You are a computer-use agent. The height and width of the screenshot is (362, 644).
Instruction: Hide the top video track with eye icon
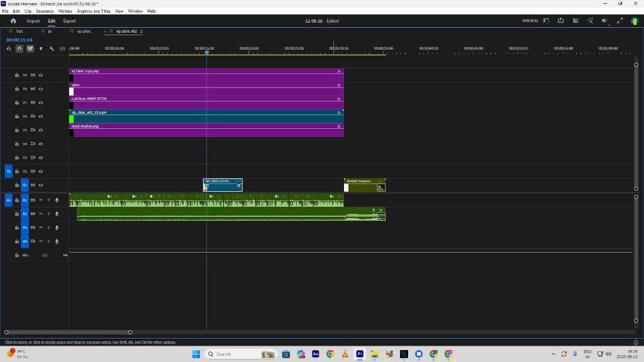pos(41,75)
